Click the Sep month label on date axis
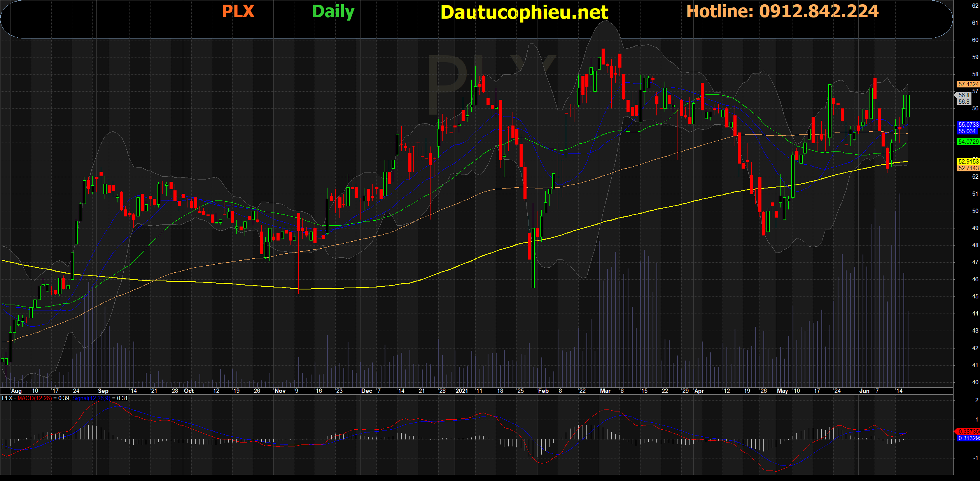This screenshot has width=980, height=481. point(103,391)
